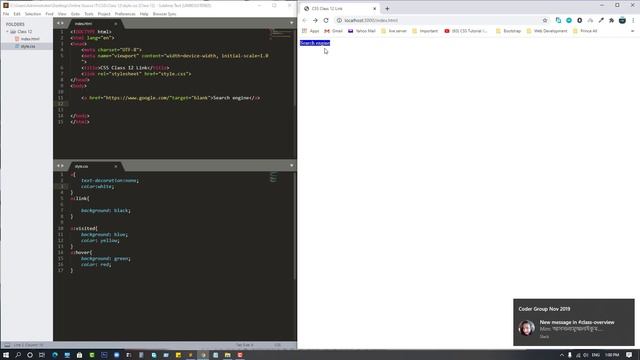Click the first blue extension icon
Image resolution: width=640 pixels, height=360 pixels.
558,20
